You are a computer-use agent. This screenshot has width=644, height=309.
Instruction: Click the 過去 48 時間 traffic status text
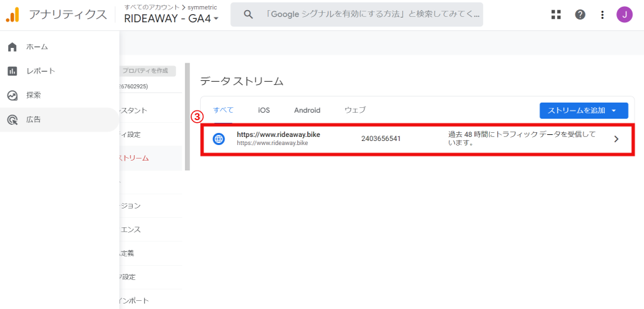pyautogui.click(x=521, y=139)
